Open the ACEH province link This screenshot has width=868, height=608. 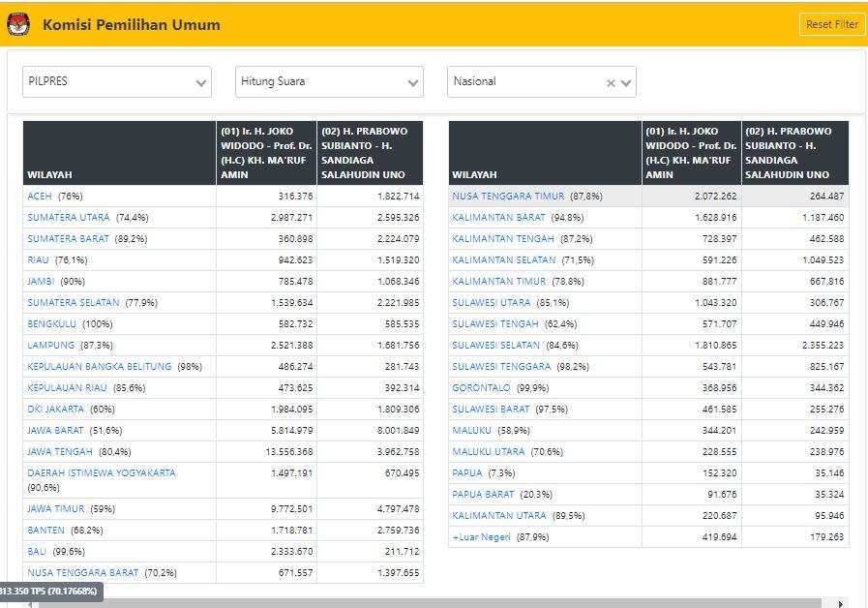40,197
